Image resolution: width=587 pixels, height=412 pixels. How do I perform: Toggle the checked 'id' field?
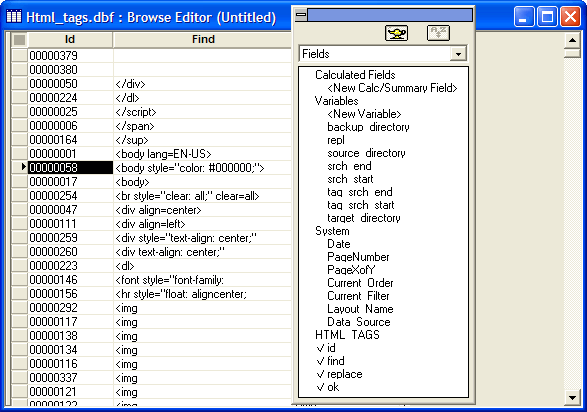pyautogui.click(x=326, y=348)
